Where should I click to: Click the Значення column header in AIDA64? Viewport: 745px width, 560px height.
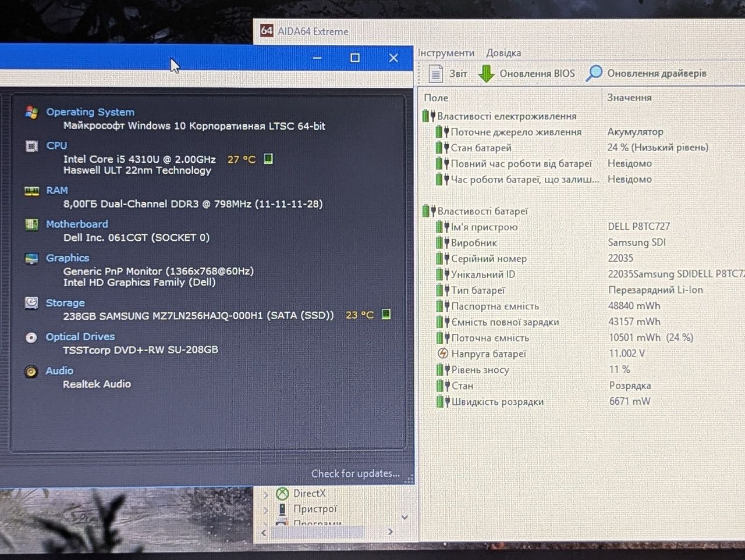[x=629, y=98]
